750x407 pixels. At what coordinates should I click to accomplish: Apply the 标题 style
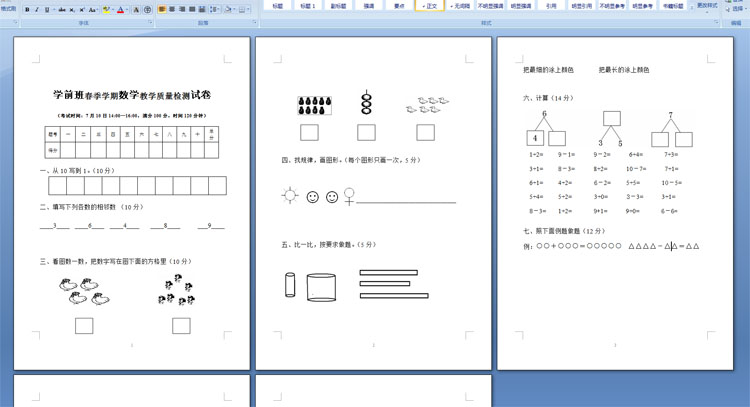[277, 6]
